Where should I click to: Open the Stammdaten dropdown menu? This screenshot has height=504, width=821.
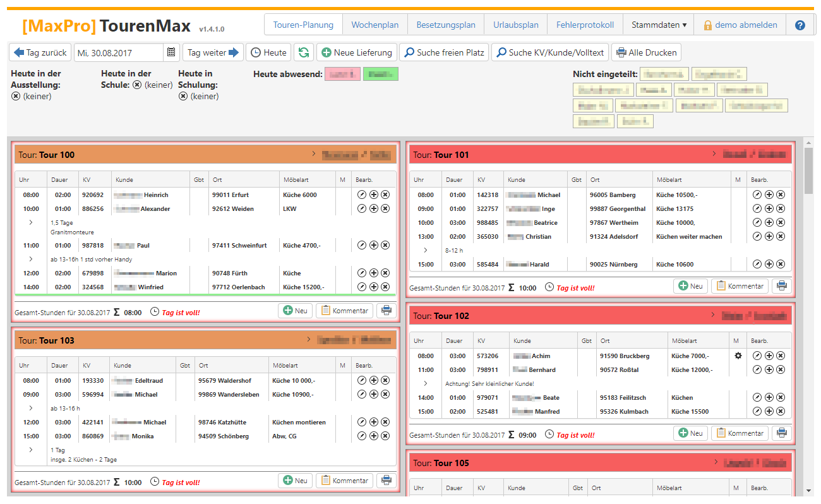point(658,25)
